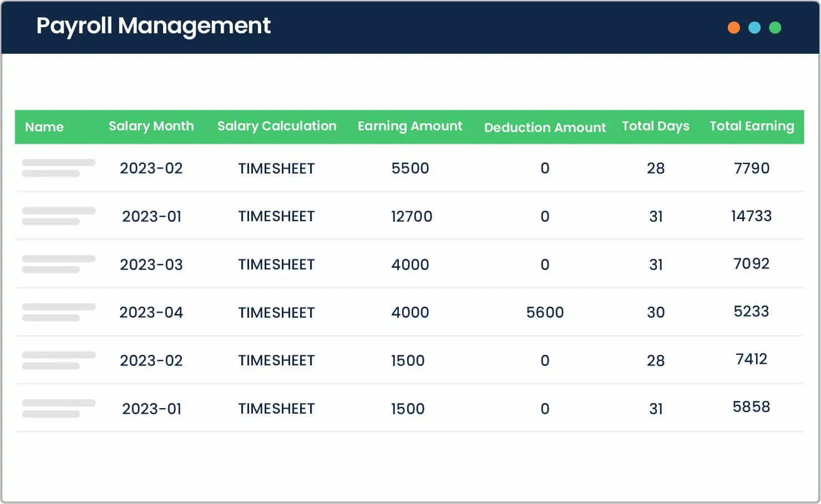
Task: Click the 12700 earning amount cell
Action: tap(411, 216)
